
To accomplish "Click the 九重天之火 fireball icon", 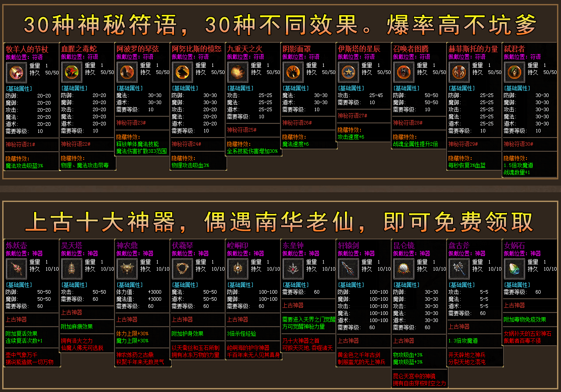I will (x=238, y=72).
